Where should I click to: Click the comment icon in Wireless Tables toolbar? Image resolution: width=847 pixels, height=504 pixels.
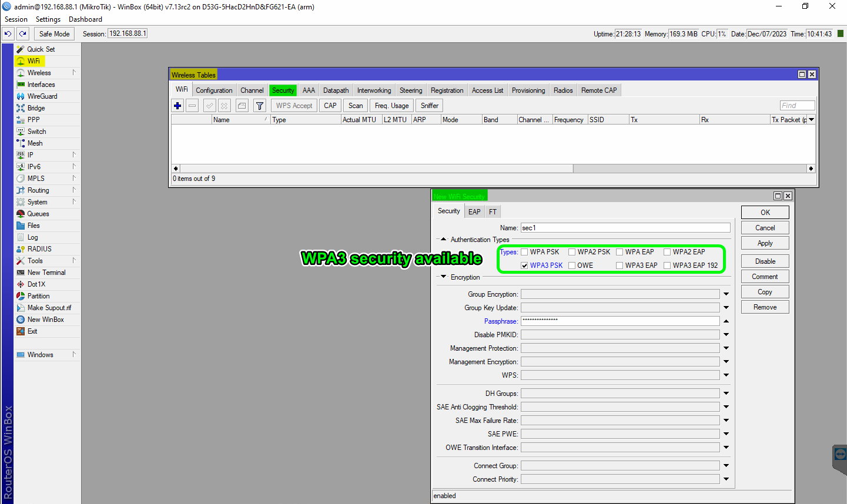(x=242, y=106)
